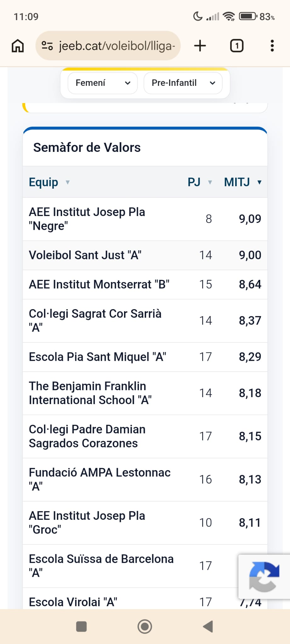Select AEE Institut Josep Pla "Negre" row
Screen dimensions: 290x644
[145, 219]
